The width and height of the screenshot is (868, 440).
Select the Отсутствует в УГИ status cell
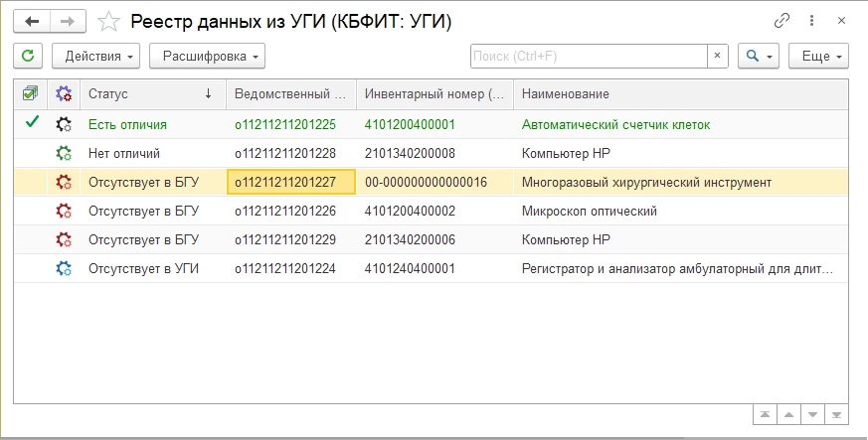coord(153,268)
